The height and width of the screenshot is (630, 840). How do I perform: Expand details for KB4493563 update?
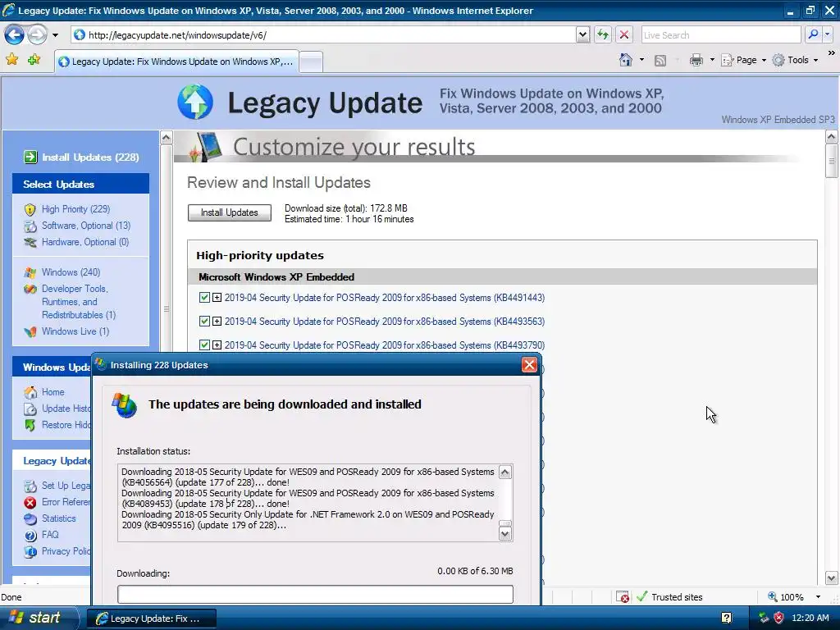point(217,322)
